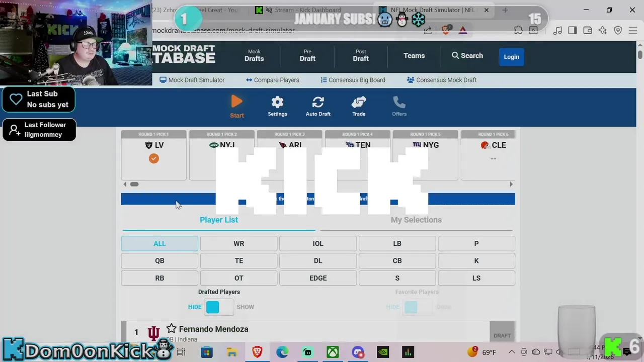Open Consensus Big Board submenu link

(x=353, y=80)
